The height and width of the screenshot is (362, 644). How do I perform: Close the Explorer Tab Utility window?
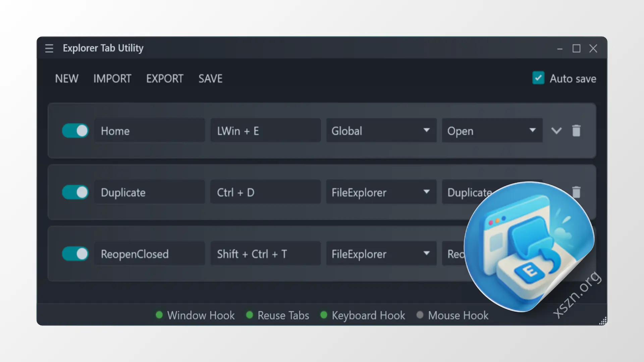pyautogui.click(x=593, y=49)
